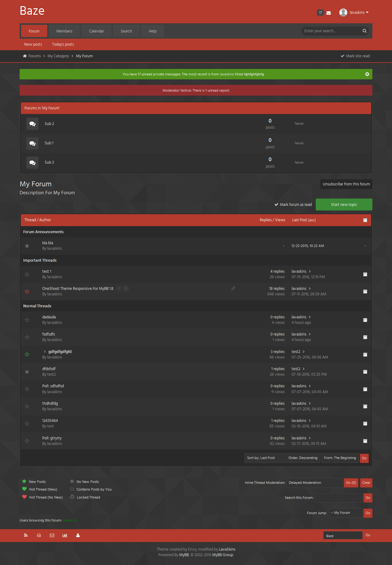Dismiss the unread private messages notice
This screenshot has width=392, height=565.
tap(367, 74)
